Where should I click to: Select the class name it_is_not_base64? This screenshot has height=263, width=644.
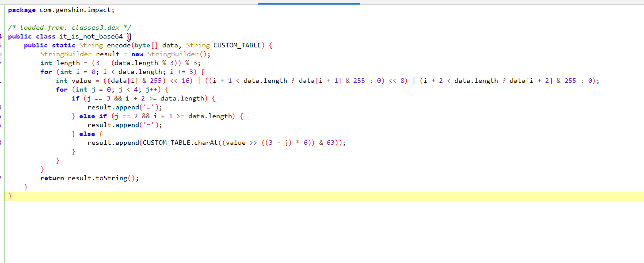pos(91,36)
